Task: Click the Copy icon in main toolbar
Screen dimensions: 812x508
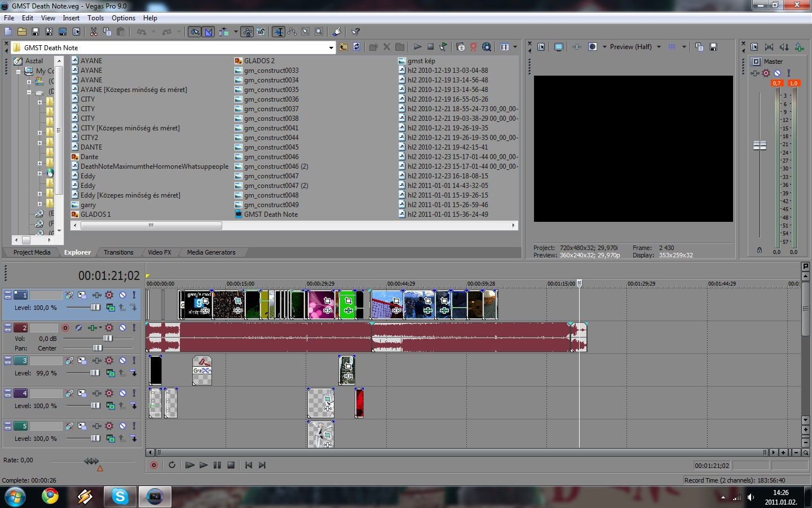Action: (x=107, y=32)
